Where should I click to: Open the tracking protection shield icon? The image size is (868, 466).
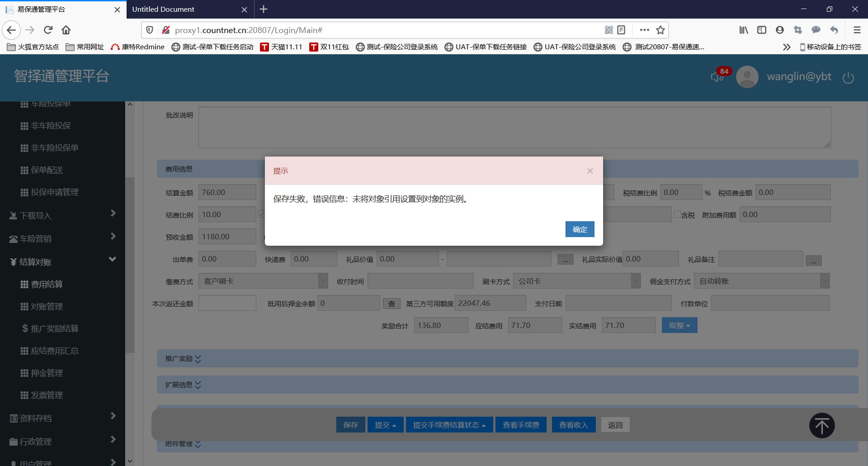[x=150, y=30]
